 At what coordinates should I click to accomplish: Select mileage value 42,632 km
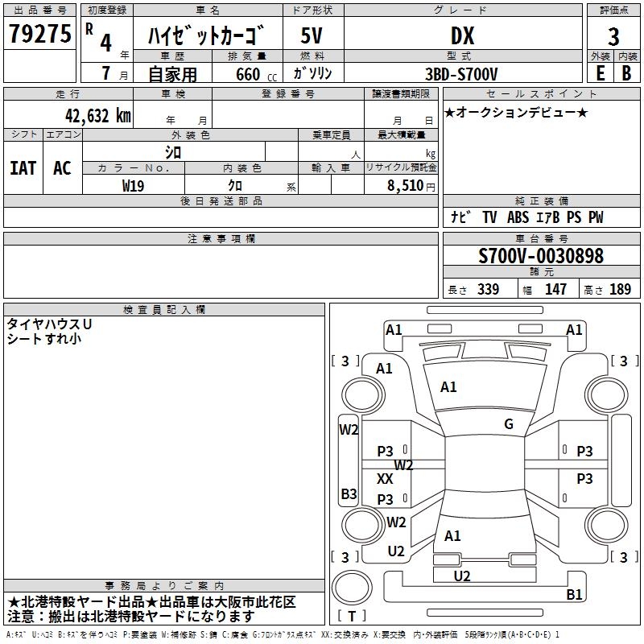[x=97, y=116]
